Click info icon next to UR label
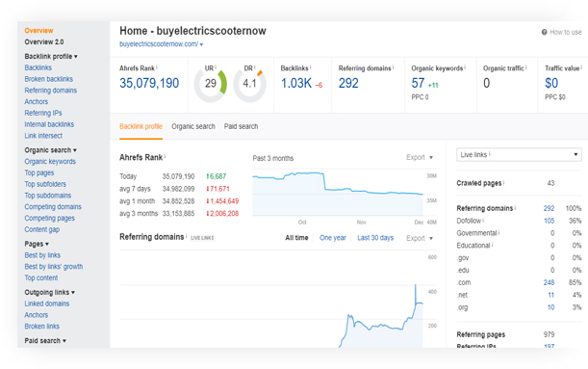This screenshot has width=588, height=369. [x=216, y=67]
